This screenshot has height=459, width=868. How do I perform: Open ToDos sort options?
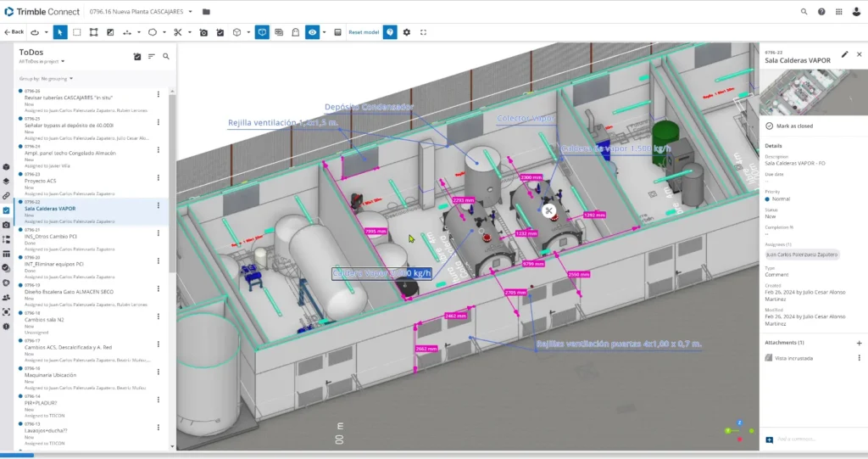coord(152,56)
